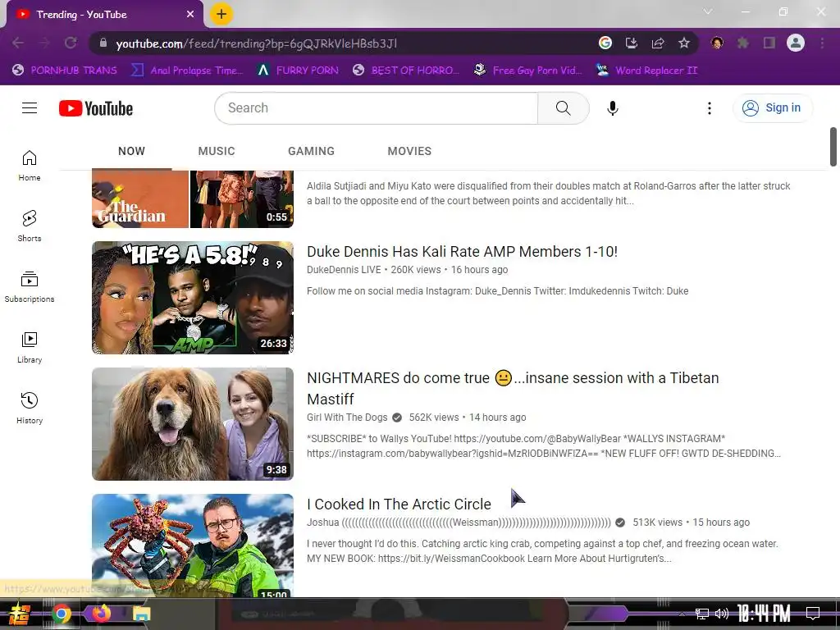This screenshot has width=840, height=630.
Task: Click The Guardian video thumbnail
Action: pos(193,199)
